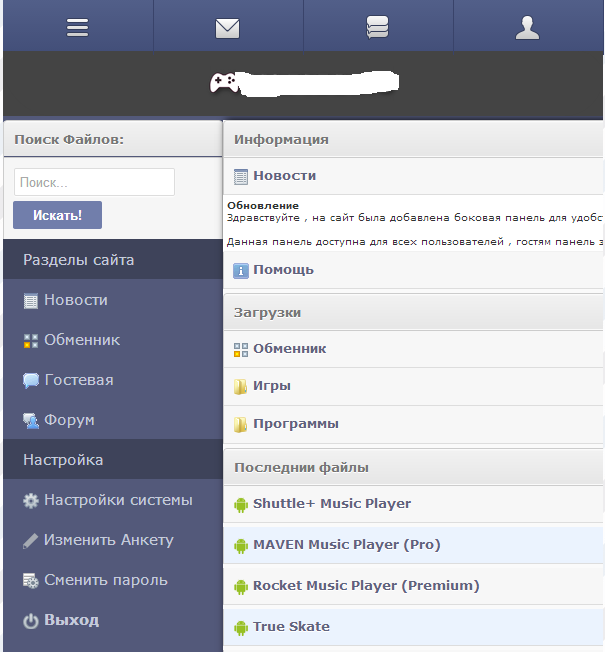This screenshot has width=605, height=652.
Task: Log out using Выход
Action: 71,620
